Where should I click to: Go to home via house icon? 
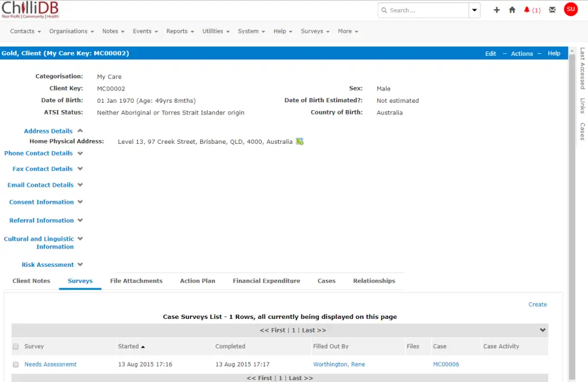(x=512, y=10)
